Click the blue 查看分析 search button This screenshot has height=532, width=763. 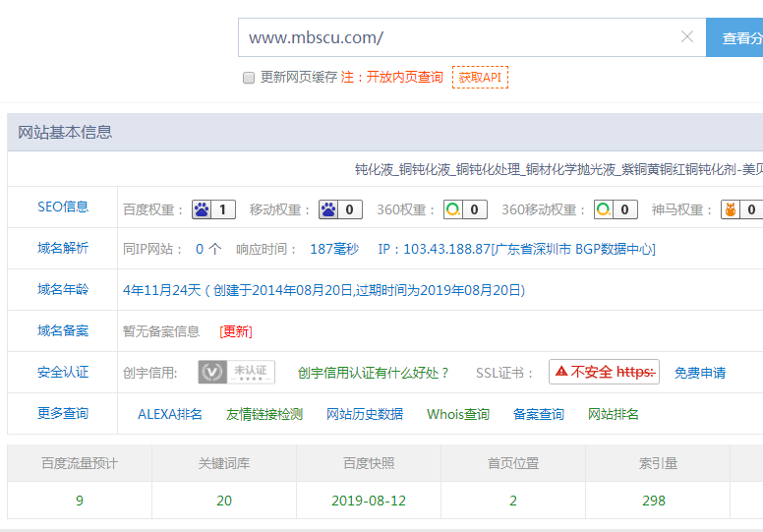tap(734, 37)
